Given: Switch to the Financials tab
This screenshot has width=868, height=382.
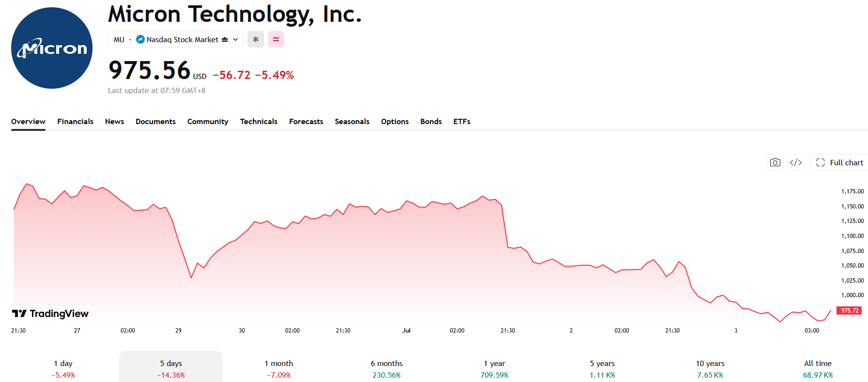Looking at the screenshot, I should click(x=75, y=121).
